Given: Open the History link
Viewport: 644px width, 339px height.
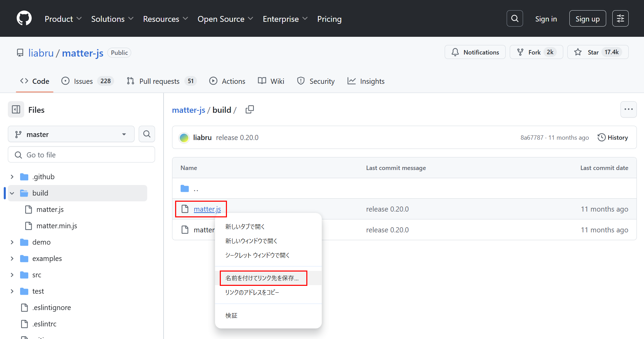Looking at the screenshot, I should 613,138.
